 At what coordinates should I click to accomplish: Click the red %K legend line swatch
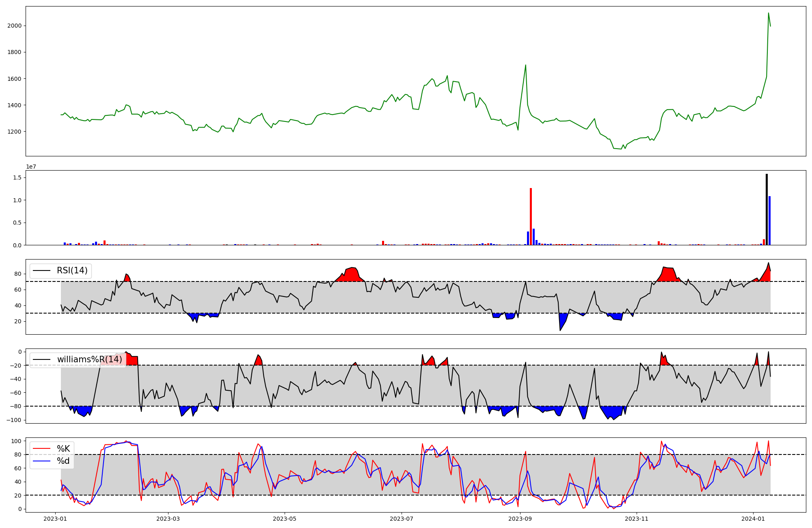click(x=41, y=449)
